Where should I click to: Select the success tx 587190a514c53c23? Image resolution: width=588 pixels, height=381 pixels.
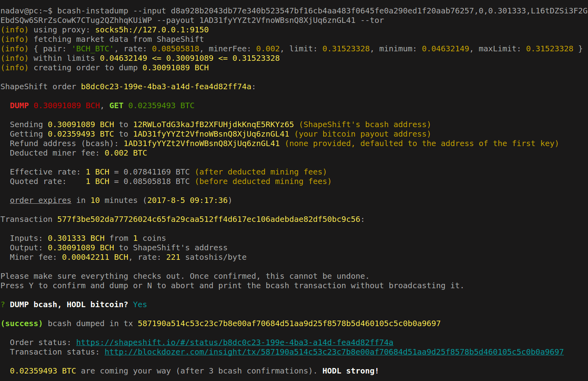pyautogui.click(x=289, y=323)
